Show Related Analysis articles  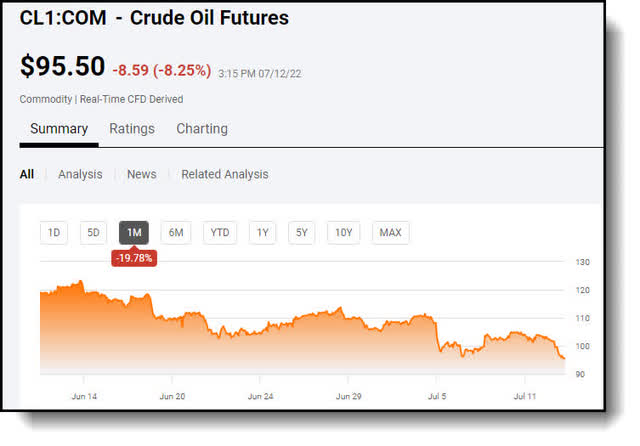(225, 174)
